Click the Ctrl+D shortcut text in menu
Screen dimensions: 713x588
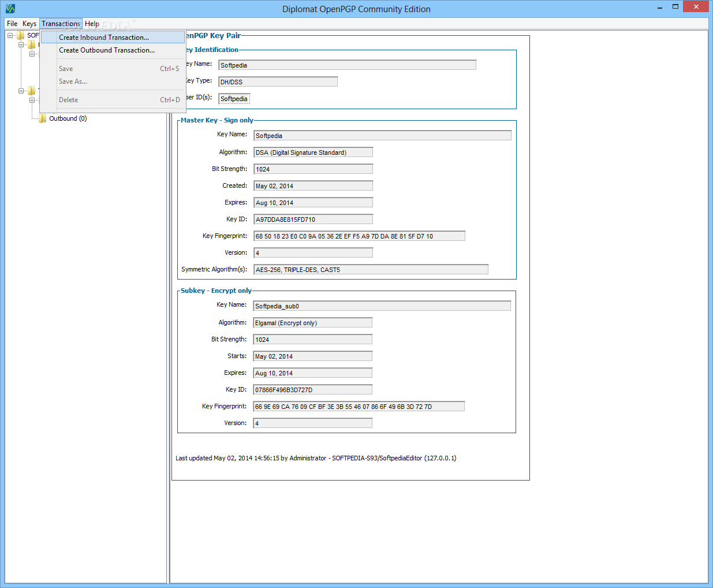(x=170, y=100)
